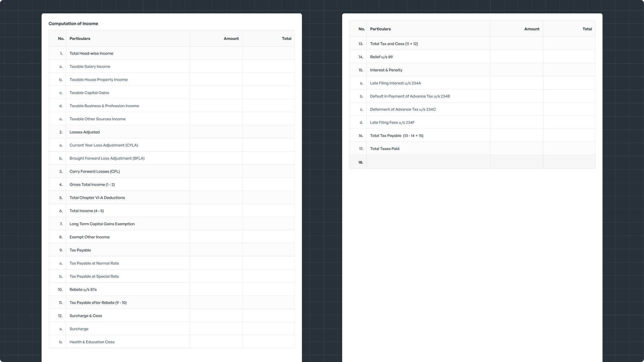Click Taxable Capital Gains amount cell
Screen dimensions: 644x362
[x=216, y=93]
